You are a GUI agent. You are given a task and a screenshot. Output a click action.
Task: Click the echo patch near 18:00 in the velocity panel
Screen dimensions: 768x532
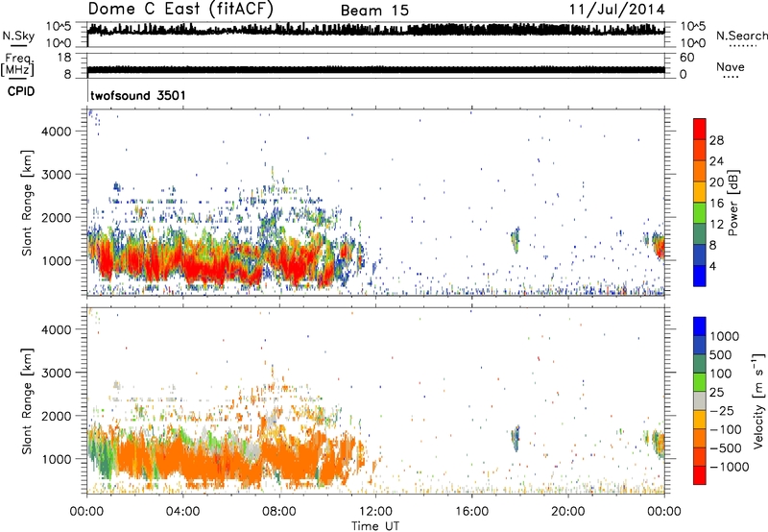tap(516, 438)
